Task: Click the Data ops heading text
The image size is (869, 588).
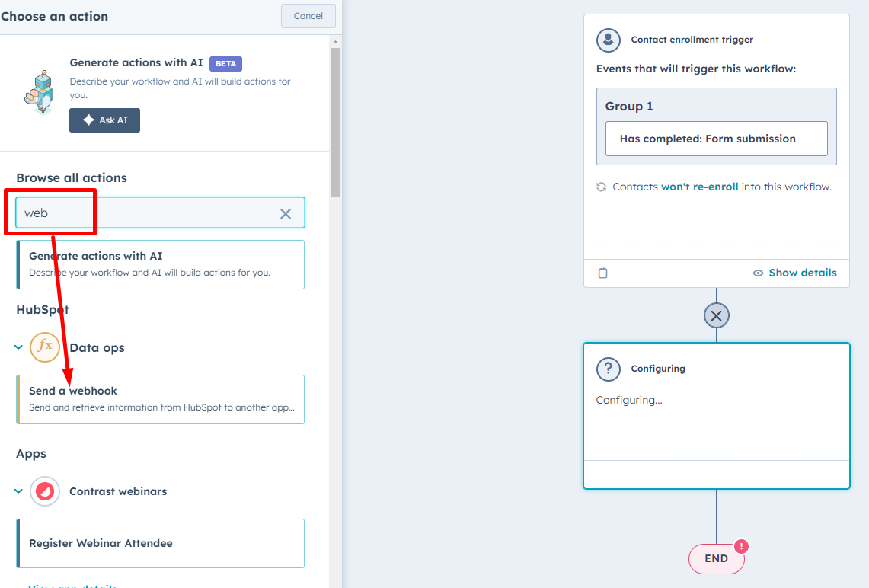Action: [x=97, y=348]
